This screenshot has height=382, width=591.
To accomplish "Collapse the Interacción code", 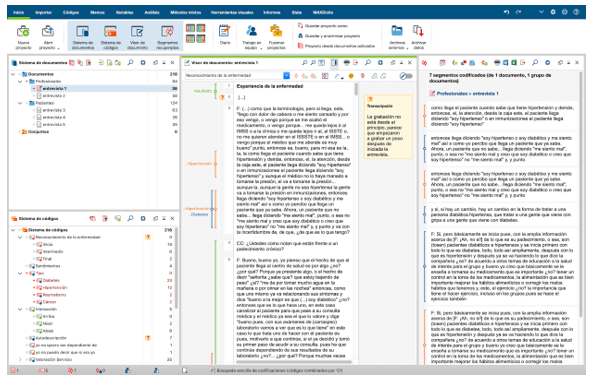I will (x=20, y=309).
